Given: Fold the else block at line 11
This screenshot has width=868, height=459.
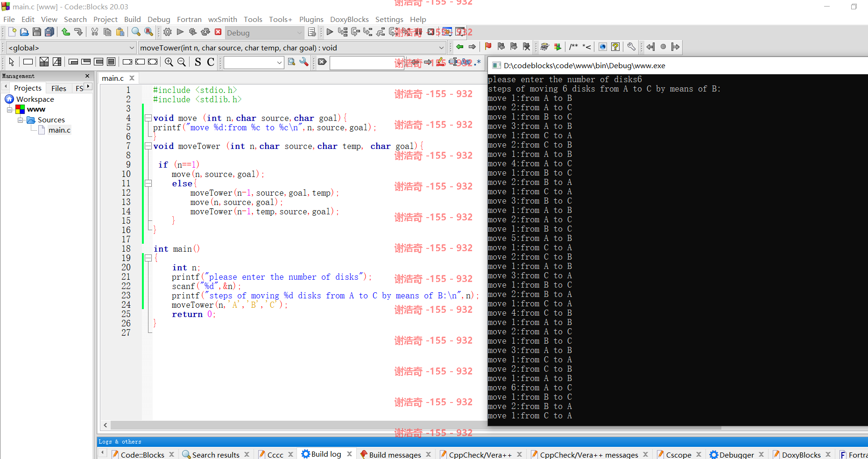Looking at the screenshot, I should pos(148,183).
